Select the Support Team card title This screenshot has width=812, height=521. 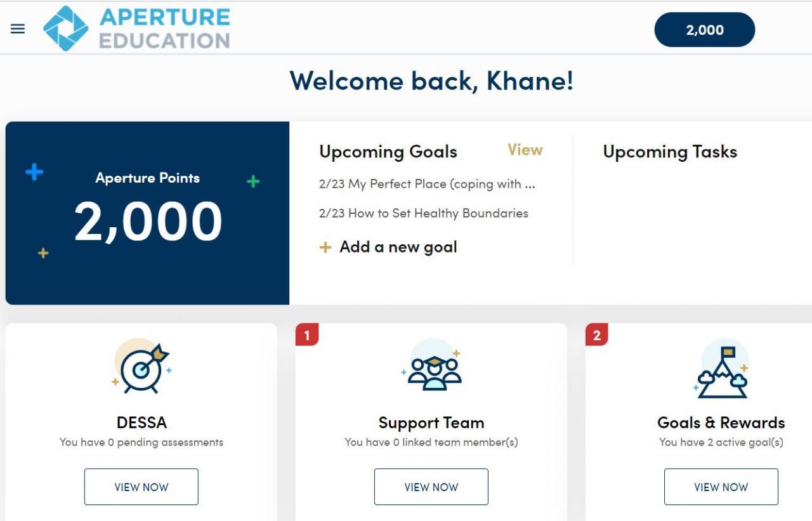point(431,423)
